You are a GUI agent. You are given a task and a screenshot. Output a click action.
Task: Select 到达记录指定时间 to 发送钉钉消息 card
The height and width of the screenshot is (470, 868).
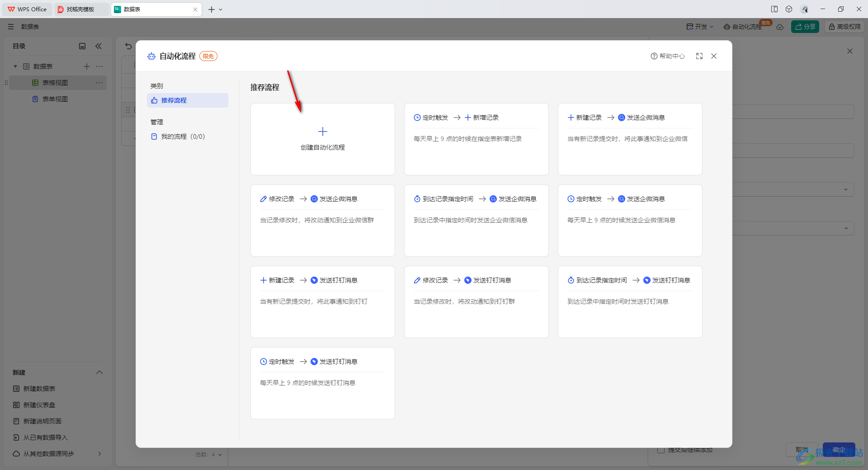pyautogui.click(x=630, y=302)
